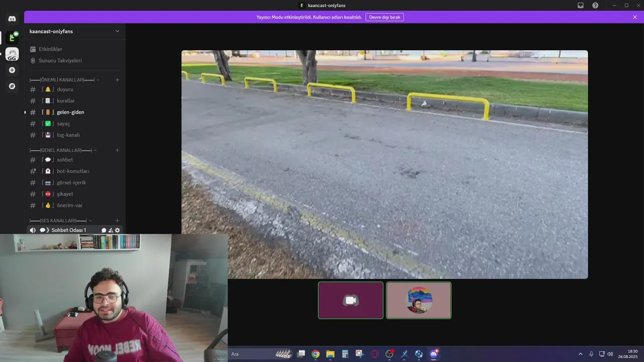Switch to the GG server icon
The image size is (644, 362).
[x=12, y=54]
